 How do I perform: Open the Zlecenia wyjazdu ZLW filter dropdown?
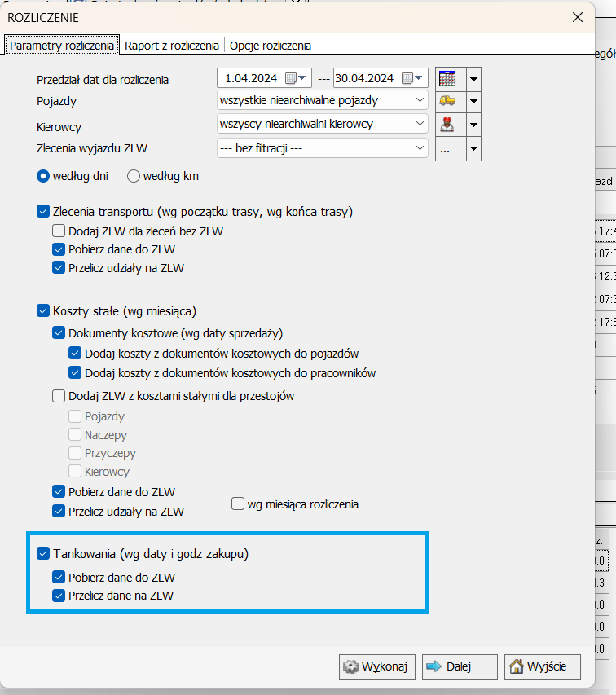click(420, 148)
